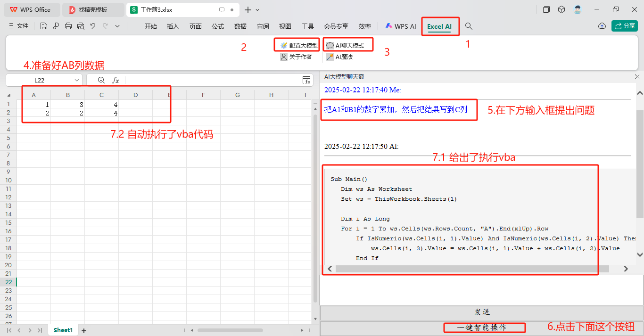Select the Excel AI ribbon tab
Screen dimensions: 644x336
(439, 26)
